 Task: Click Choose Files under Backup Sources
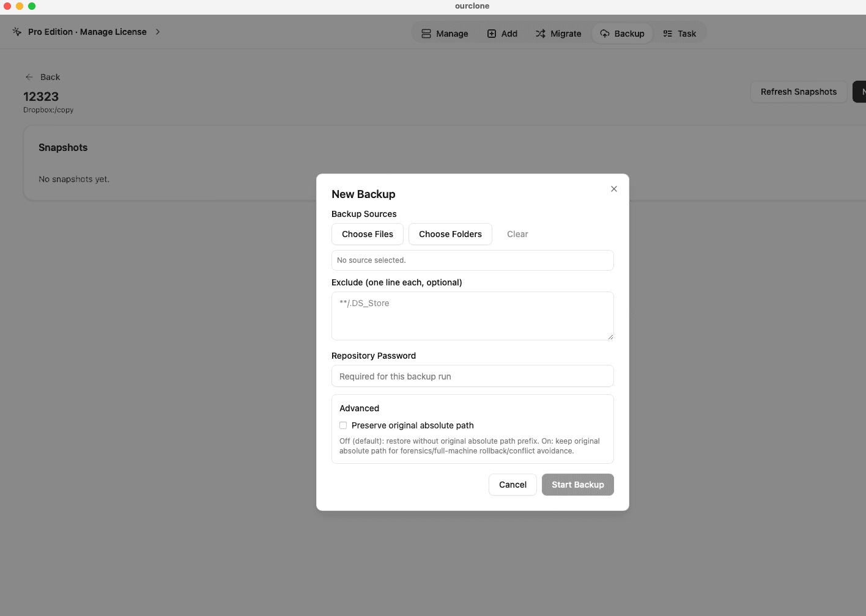[x=367, y=234]
